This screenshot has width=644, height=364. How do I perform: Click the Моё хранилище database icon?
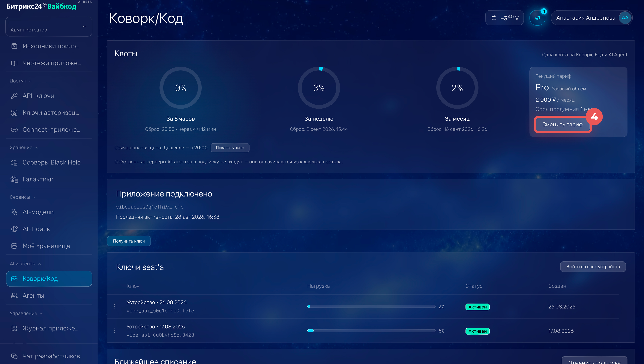tap(14, 246)
